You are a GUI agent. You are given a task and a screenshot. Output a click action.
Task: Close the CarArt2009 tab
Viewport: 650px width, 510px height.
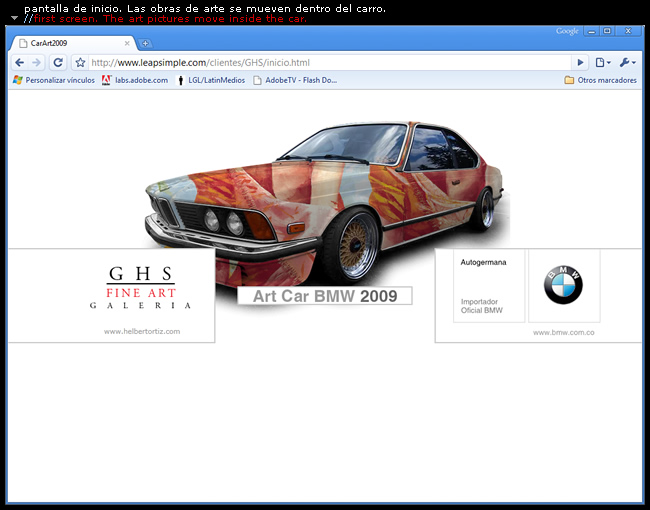coord(127,43)
